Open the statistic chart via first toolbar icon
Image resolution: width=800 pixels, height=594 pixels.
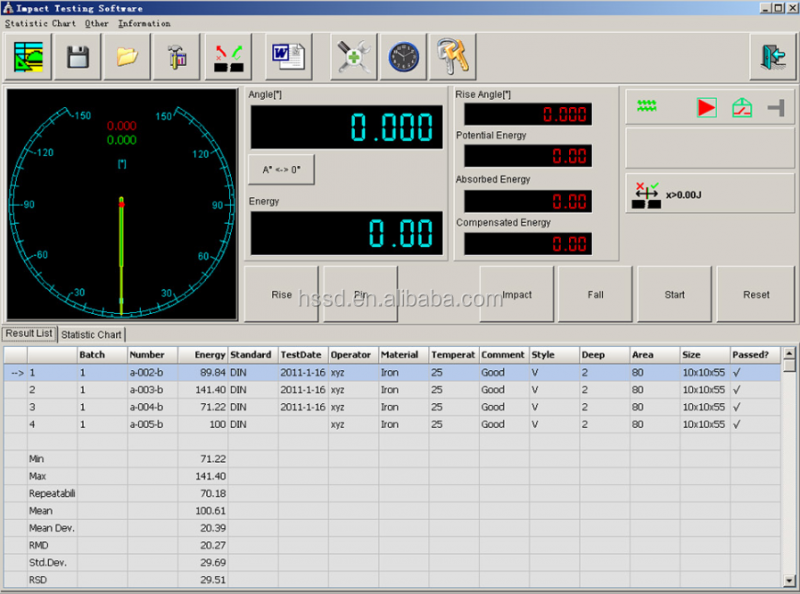[30, 57]
